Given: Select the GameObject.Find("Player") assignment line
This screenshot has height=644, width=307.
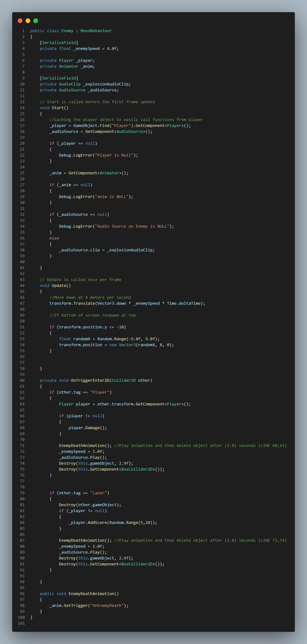Looking at the screenshot, I should [x=120, y=126].
